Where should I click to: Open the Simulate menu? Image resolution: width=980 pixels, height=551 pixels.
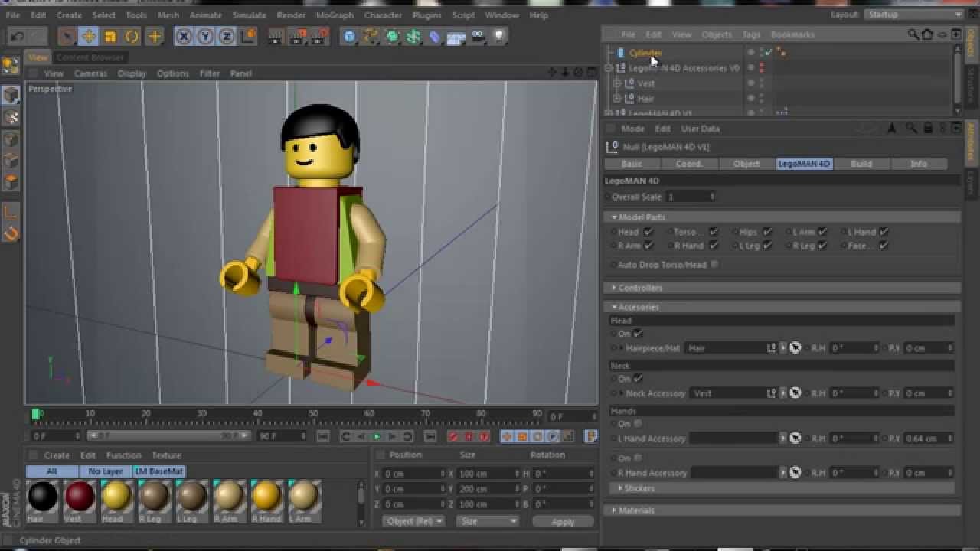[x=250, y=15]
